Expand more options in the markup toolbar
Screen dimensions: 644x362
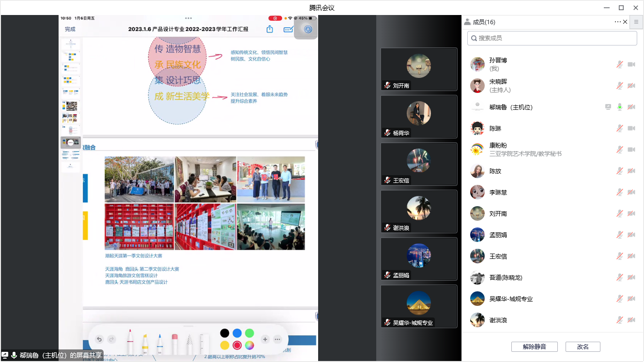[277, 339]
